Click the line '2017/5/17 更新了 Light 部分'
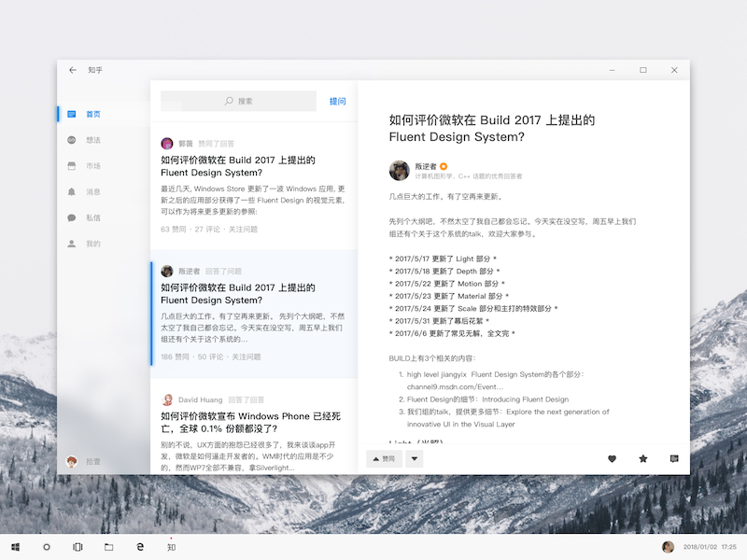The height and width of the screenshot is (560, 747). [443, 259]
